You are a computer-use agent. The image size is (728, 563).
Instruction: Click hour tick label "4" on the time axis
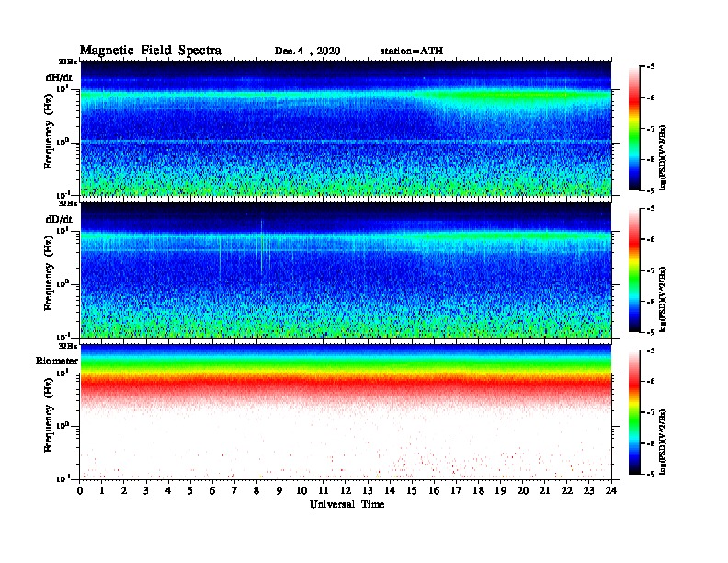coord(168,490)
